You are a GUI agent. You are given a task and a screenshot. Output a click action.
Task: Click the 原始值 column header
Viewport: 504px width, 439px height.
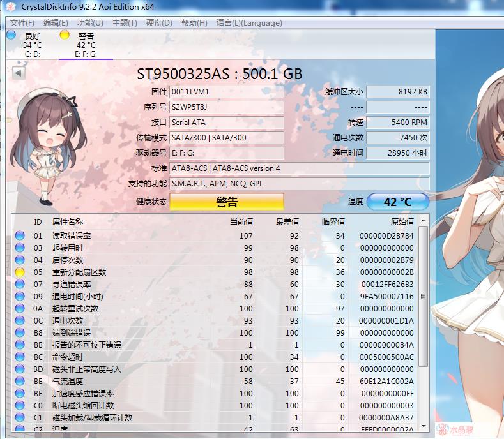[402, 221]
